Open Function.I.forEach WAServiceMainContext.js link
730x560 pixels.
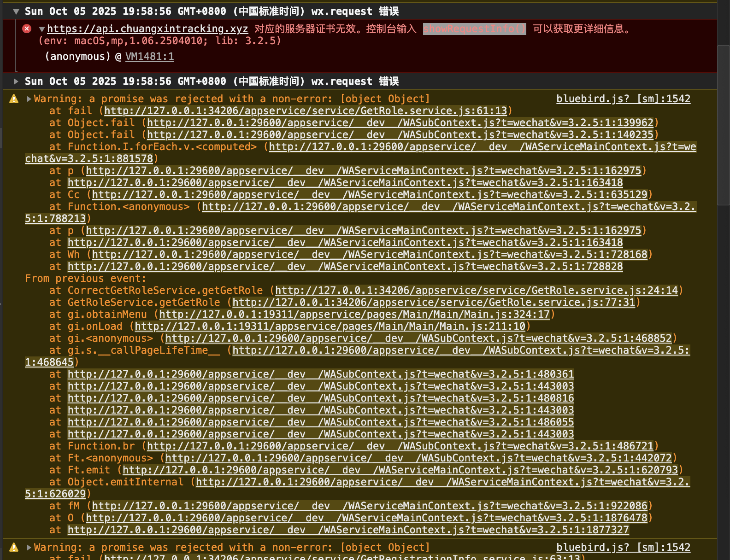point(483,147)
